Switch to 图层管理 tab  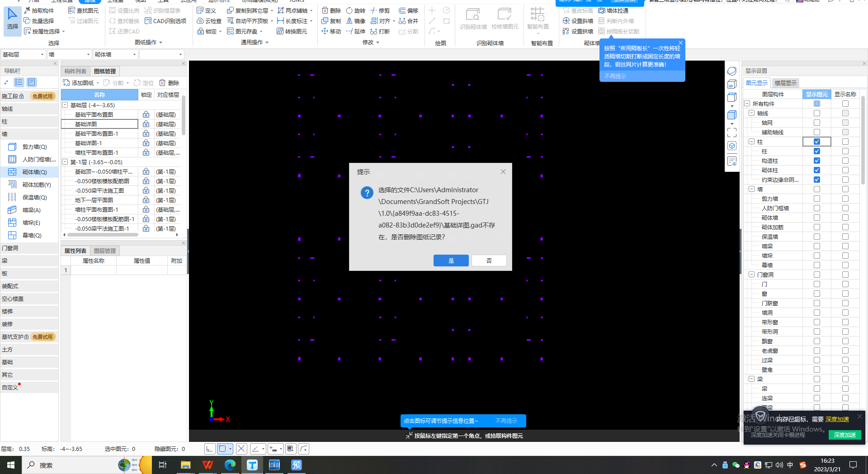105,251
